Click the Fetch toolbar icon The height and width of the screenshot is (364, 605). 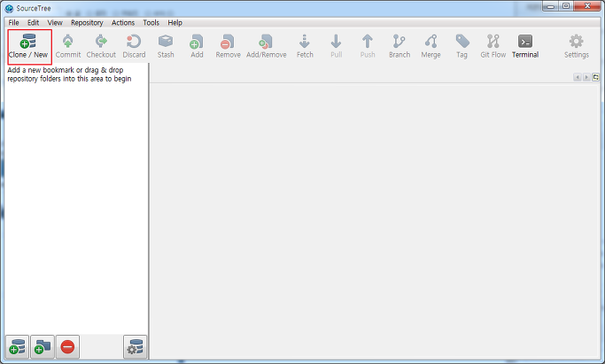click(305, 42)
